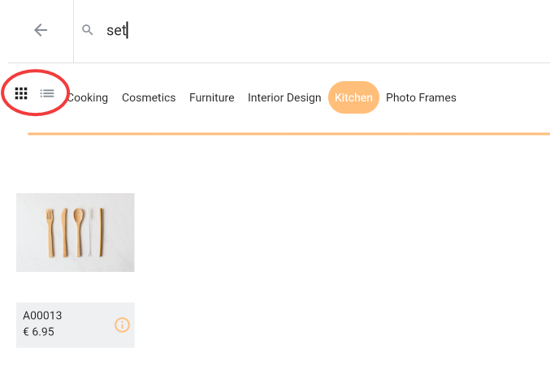Click the magnifier search icon

click(x=88, y=30)
